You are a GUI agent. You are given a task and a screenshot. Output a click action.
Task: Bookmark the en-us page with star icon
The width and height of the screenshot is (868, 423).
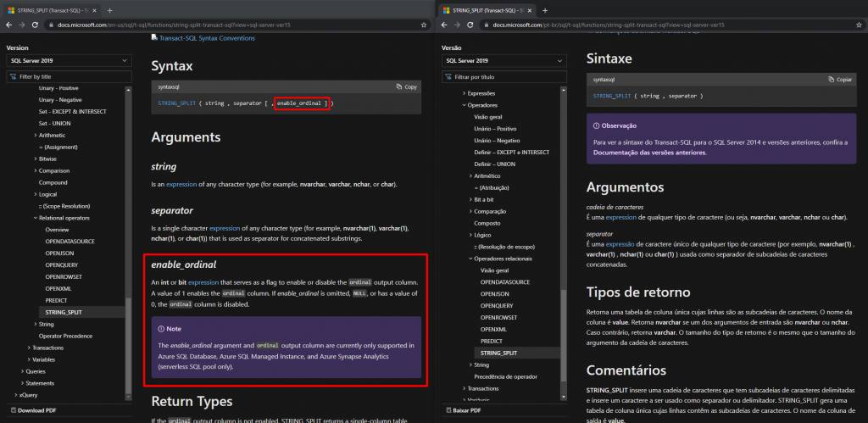424,25
